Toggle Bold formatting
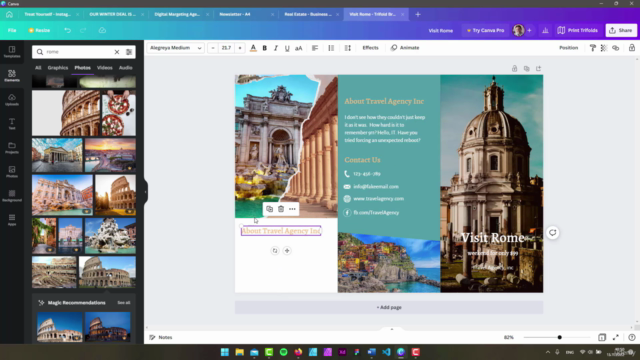 264,48
